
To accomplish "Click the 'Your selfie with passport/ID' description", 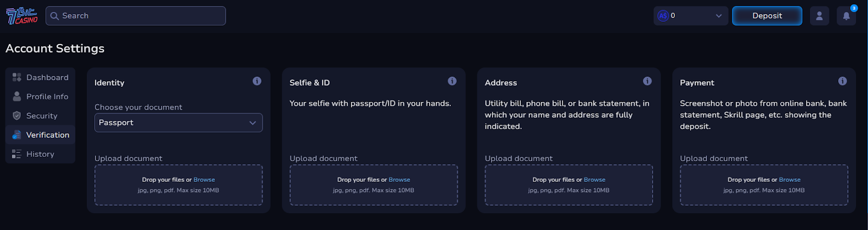I will pos(371,103).
